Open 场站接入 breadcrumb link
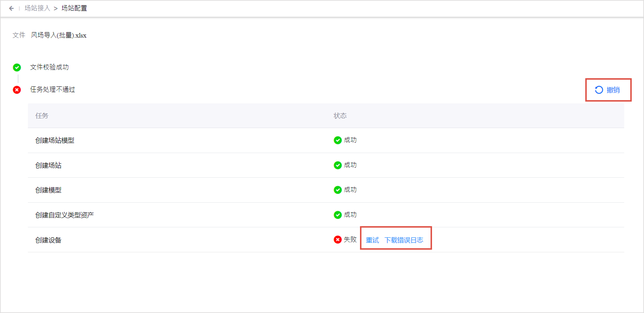Image resolution: width=644 pixels, height=313 pixels. coord(37,8)
